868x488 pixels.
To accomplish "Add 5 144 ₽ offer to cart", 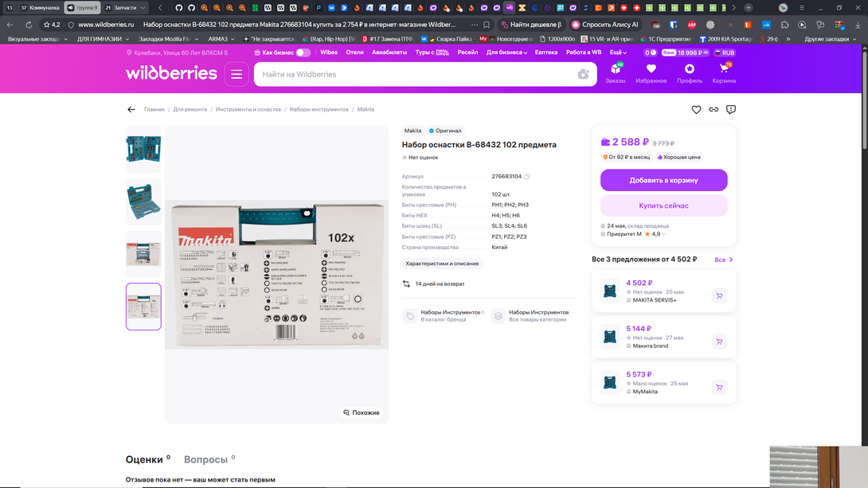I will point(719,342).
